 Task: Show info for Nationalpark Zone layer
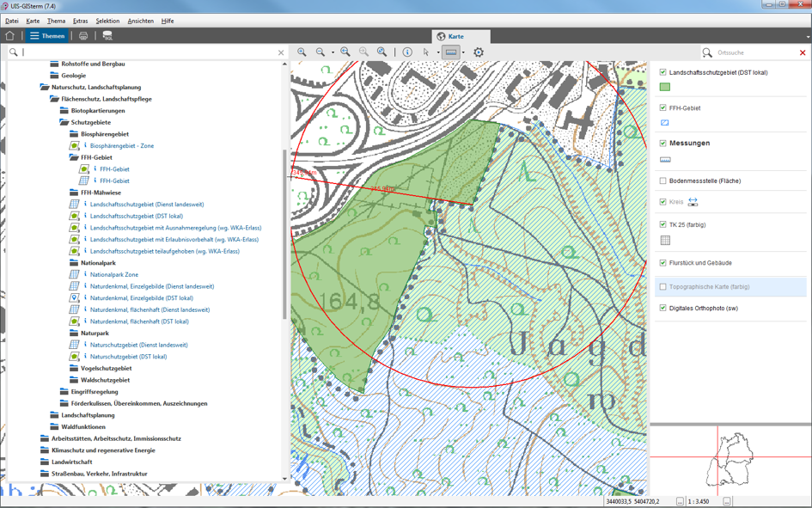coord(85,274)
